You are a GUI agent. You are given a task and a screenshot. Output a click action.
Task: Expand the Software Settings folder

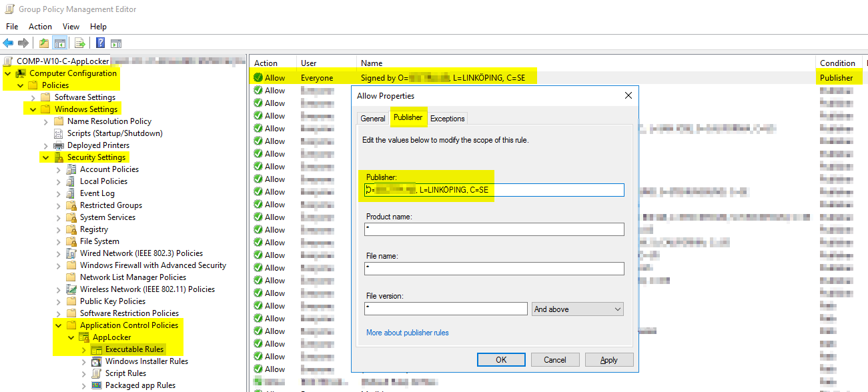33,97
